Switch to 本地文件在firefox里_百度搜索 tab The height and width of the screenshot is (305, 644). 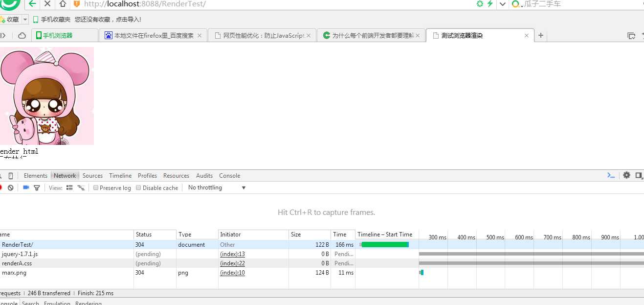153,35
